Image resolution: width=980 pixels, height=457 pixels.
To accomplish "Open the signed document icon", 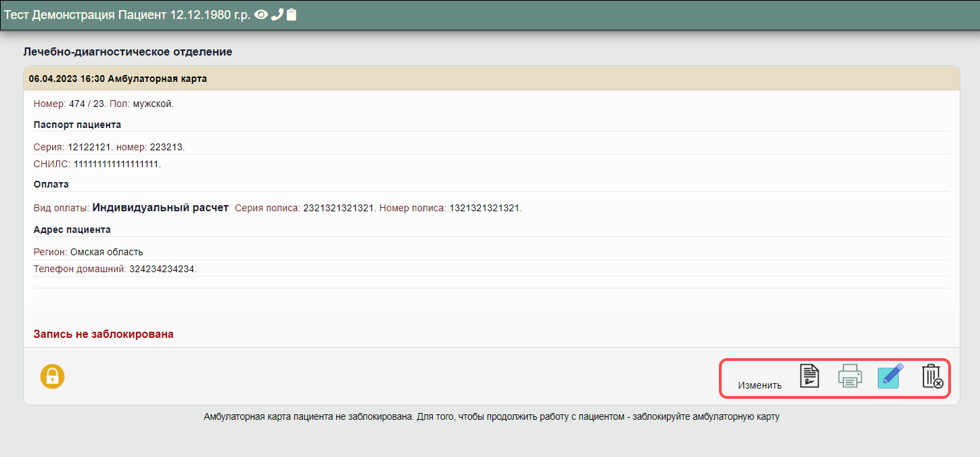I will pyautogui.click(x=810, y=376).
